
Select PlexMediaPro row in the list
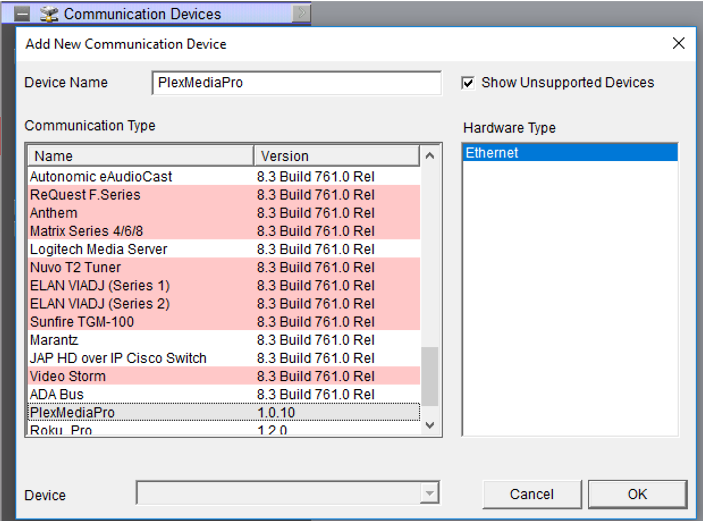click(224, 412)
